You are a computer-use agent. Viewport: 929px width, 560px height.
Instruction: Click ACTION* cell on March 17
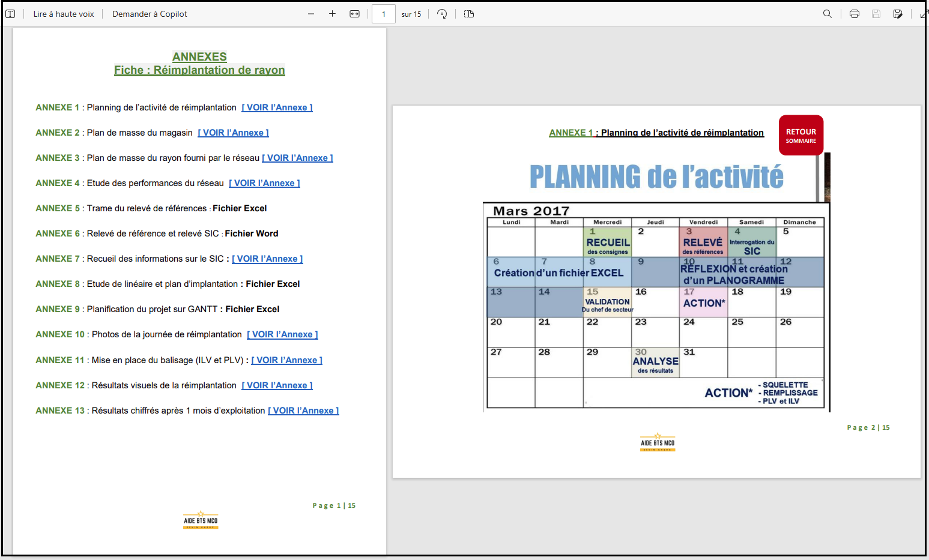[x=704, y=303]
